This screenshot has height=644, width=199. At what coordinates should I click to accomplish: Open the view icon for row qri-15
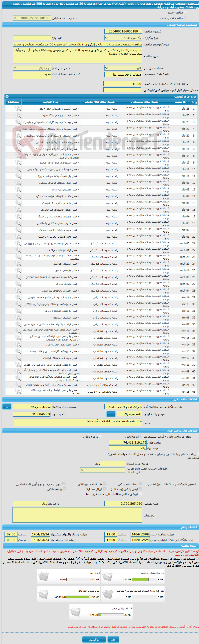tap(18, 392)
